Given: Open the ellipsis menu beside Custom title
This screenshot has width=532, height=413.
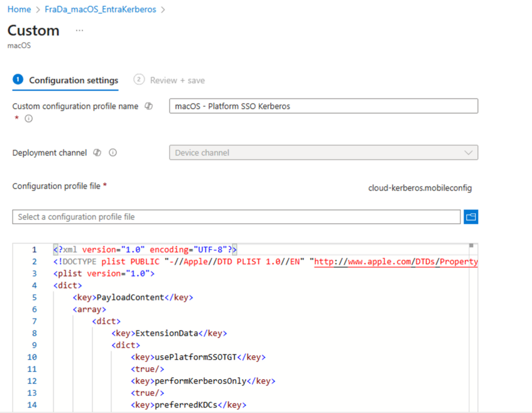Looking at the screenshot, I should 79,31.
